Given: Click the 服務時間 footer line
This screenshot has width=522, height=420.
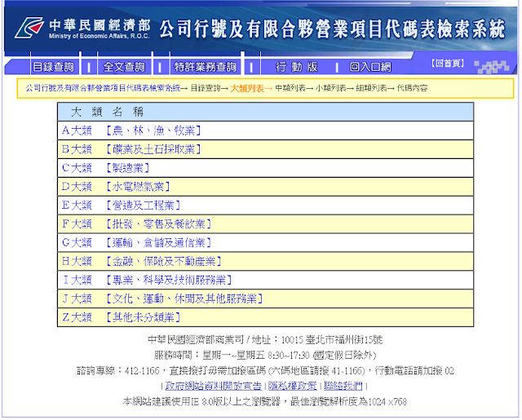Looking at the screenshot, I should click(265, 355).
